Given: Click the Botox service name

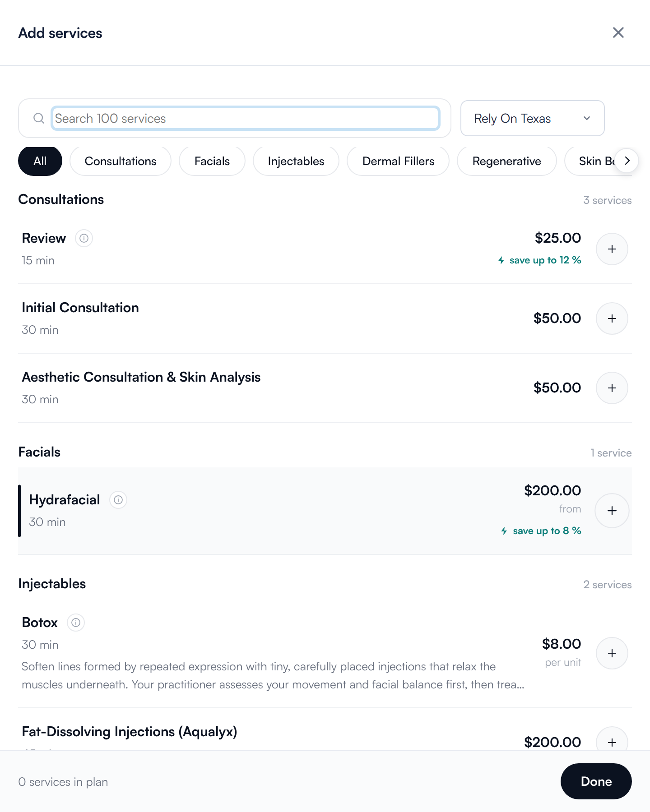Looking at the screenshot, I should click(x=40, y=623).
